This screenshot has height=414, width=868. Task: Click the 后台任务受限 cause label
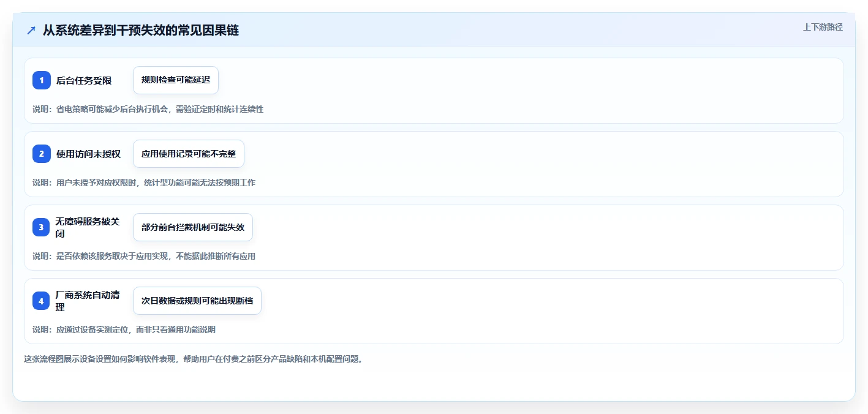[84, 80]
